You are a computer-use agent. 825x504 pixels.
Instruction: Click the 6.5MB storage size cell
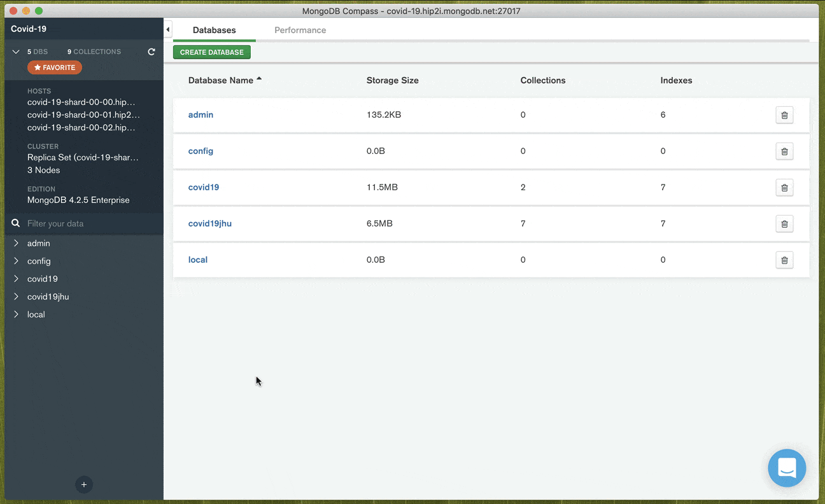pos(379,224)
